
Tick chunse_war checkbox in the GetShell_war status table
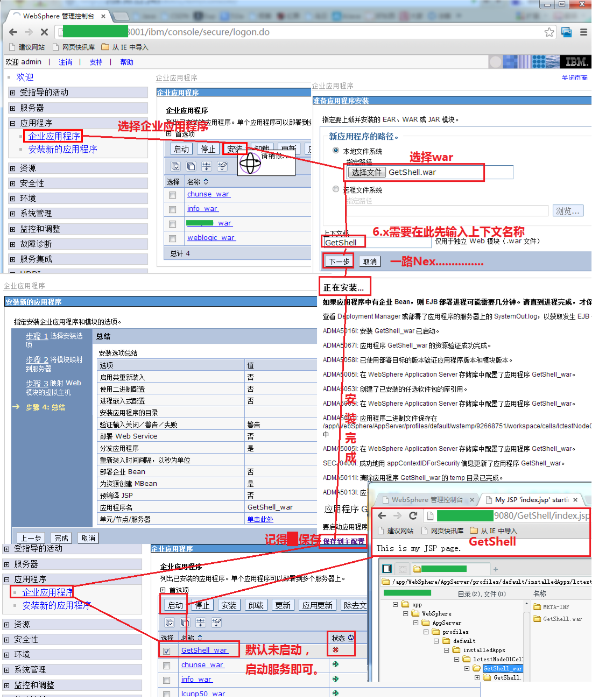(167, 666)
